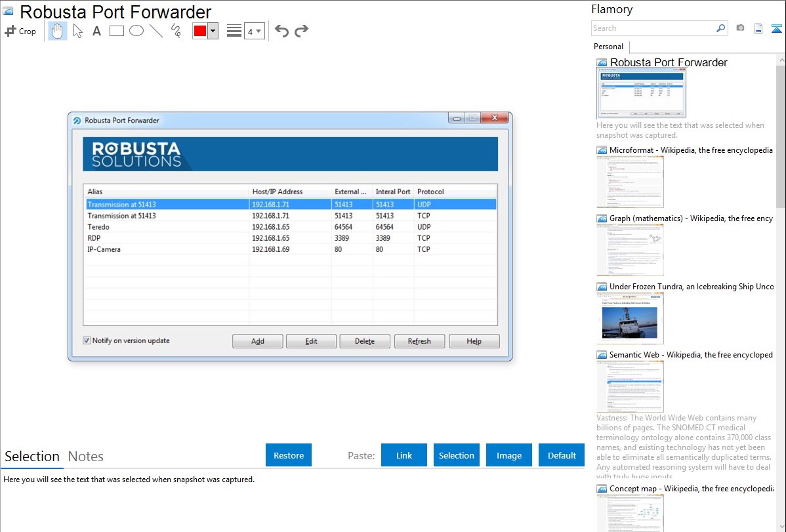Click the Restore button
The image size is (786, 532).
coord(289,455)
